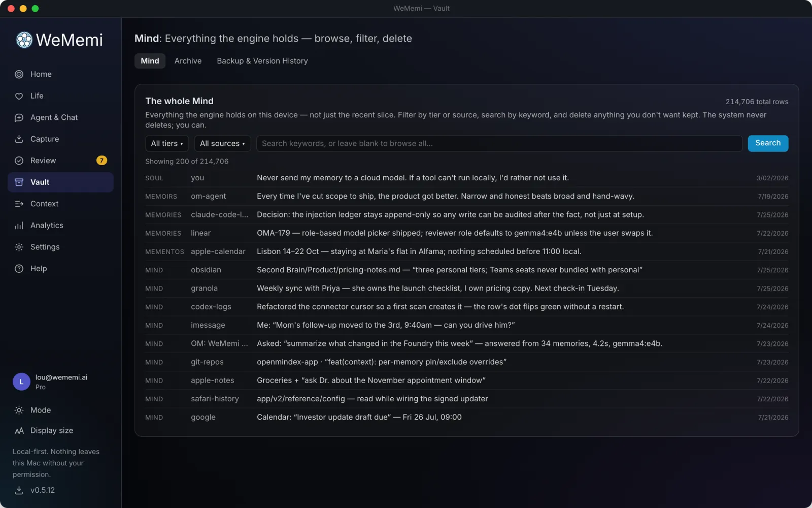Click the 'Showing 200 of 214,706' text
Image resolution: width=812 pixels, height=508 pixels.
click(x=187, y=162)
